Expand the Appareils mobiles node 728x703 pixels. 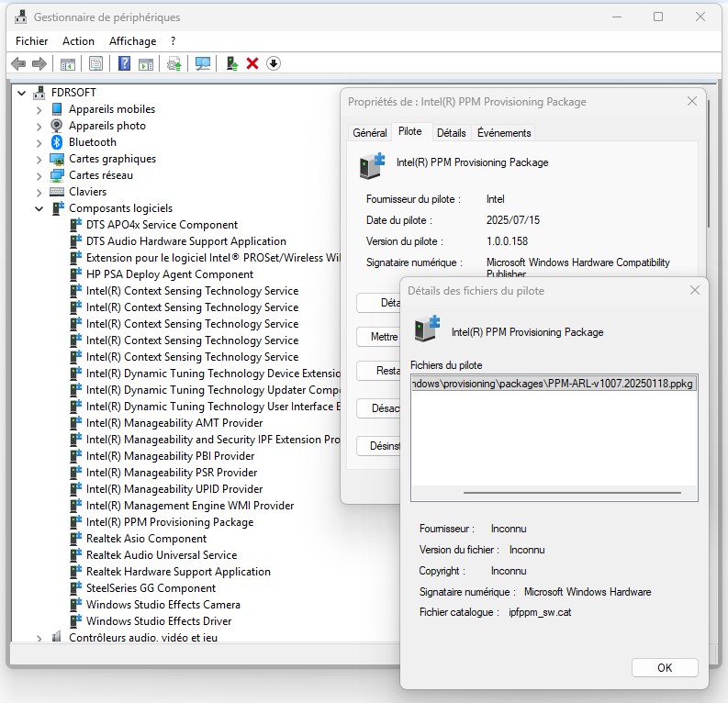coord(39,109)
